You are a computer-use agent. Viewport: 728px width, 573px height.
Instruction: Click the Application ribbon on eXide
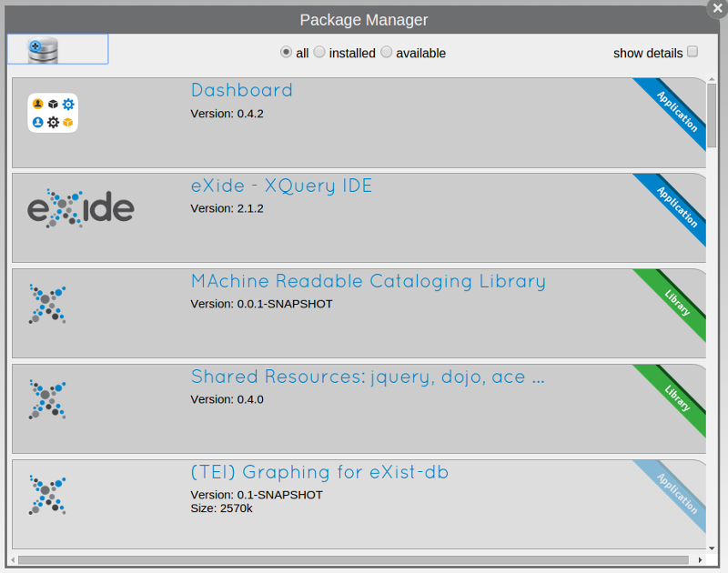(x=676, y=207)
